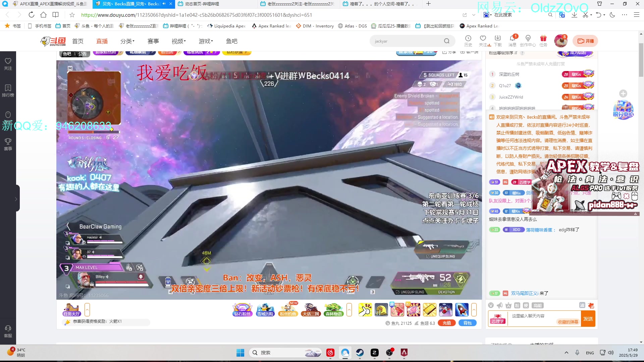Open 关注 heart icon in header
The width and height of the screenshot is (644, 362).
tap(483, 41)
